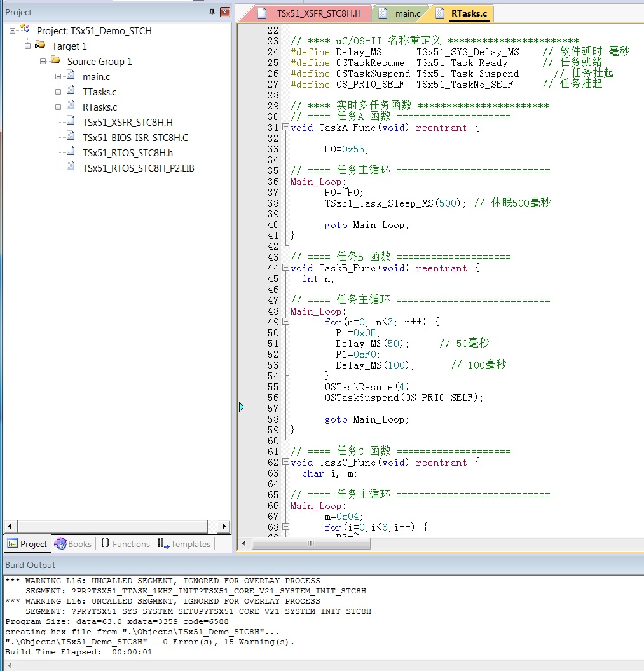
Task: Close the Project panel
Action: (224, 12)
